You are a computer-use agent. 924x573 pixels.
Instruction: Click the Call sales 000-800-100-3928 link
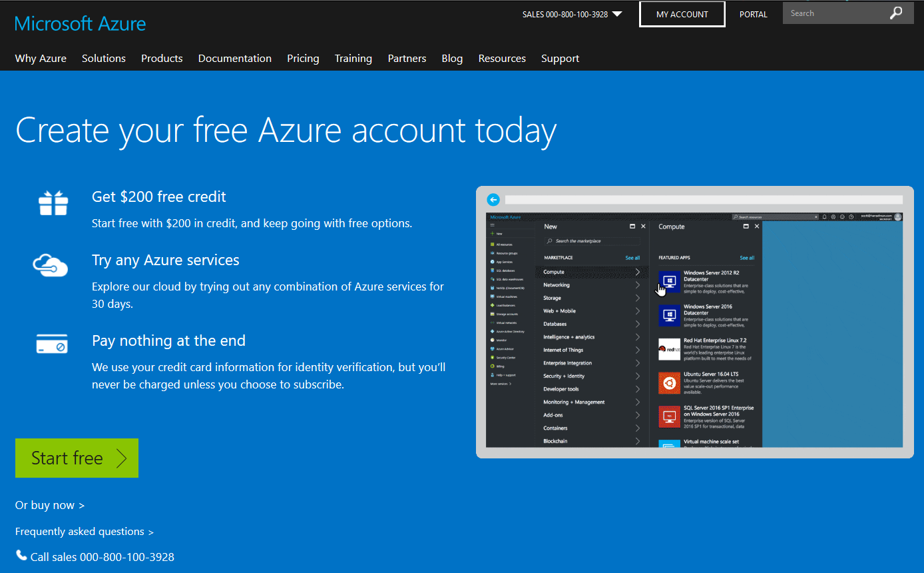point(103,557)
